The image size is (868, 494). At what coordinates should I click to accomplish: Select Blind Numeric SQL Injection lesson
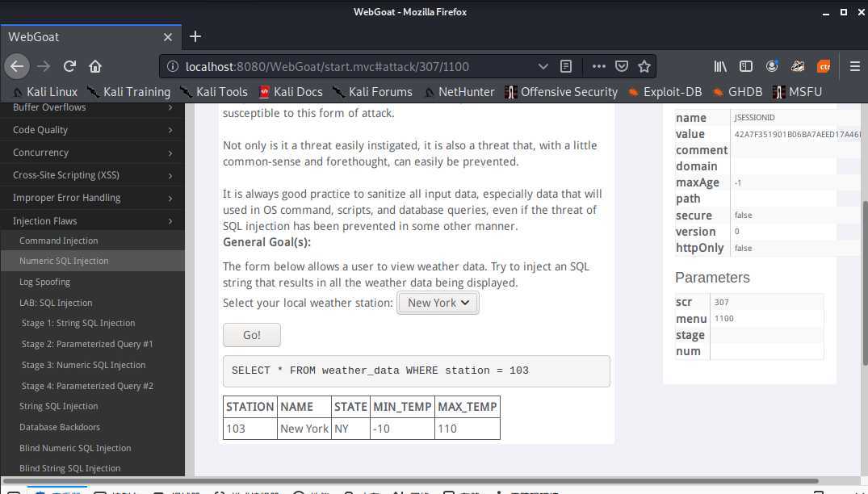(x=75, y=448)
